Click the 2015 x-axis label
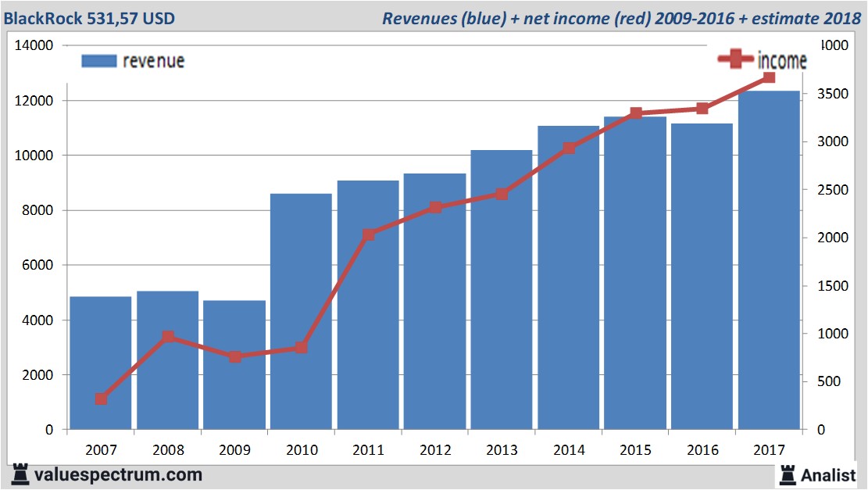The height and width of the screenshot is (490, 868). click(x=635, y=450)
